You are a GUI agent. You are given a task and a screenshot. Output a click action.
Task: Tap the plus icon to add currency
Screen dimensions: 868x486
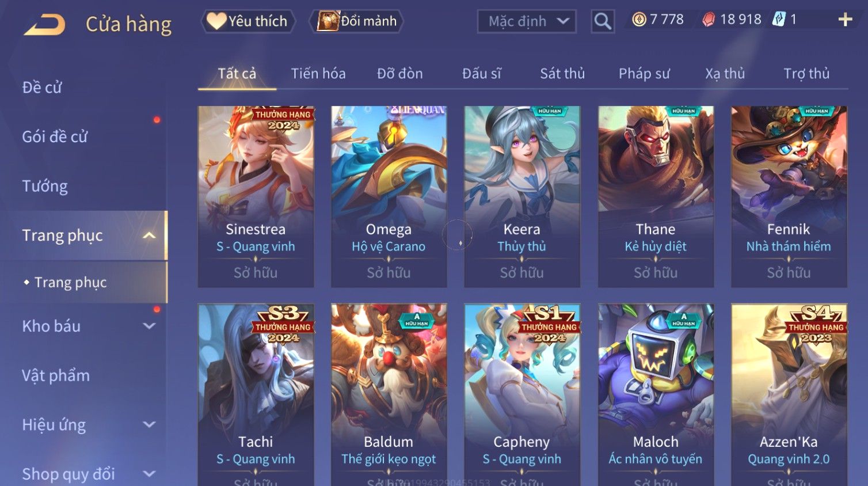click(845, 20)
